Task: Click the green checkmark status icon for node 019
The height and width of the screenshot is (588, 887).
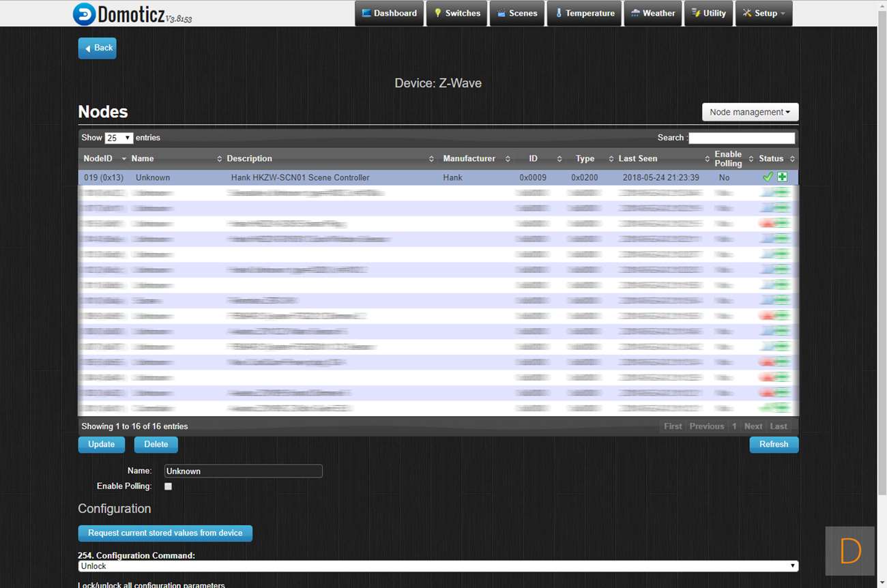Action: tap(768, 177)
